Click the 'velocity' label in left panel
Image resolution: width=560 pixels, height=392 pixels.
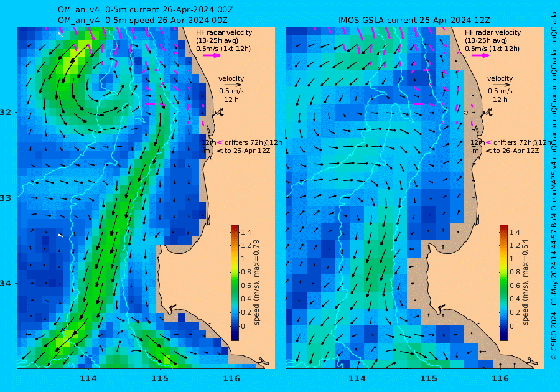(x=231, y=78)
